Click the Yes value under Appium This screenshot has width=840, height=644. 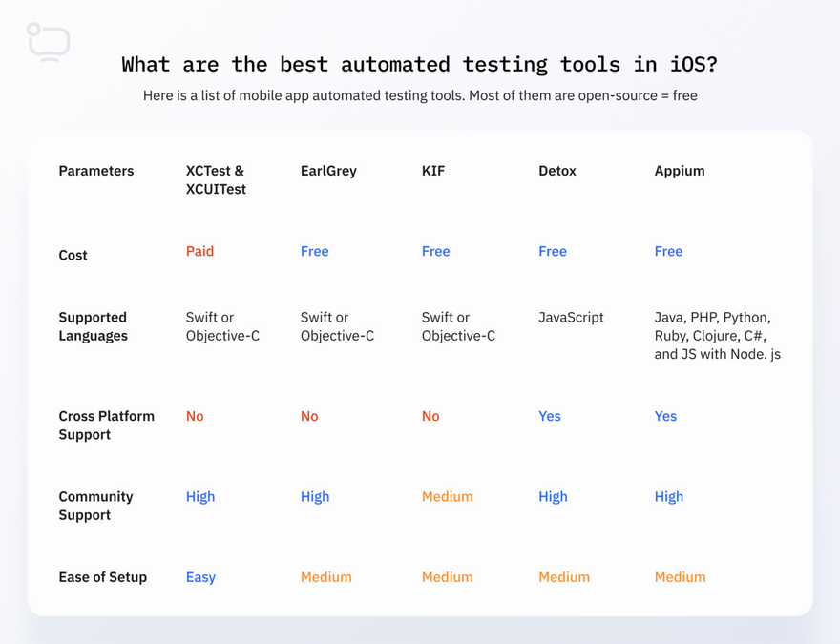(x=665, y=416)
